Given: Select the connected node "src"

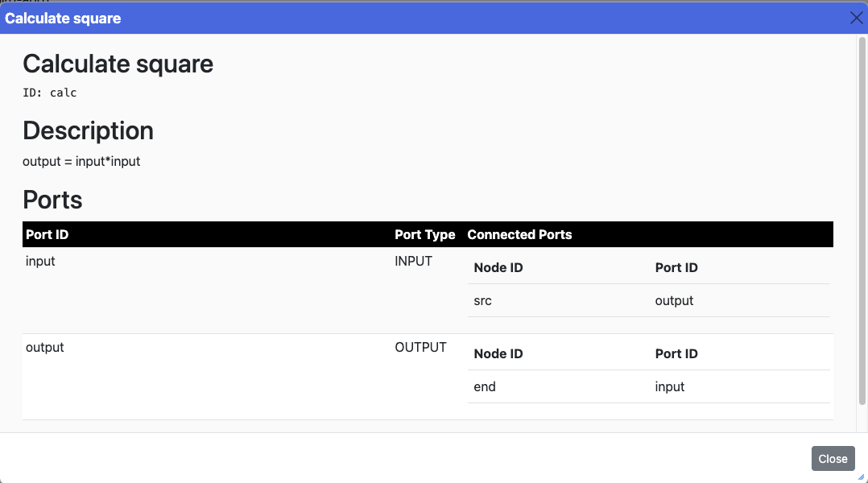Looking at the screenshot, I should [x=482, y=300].
